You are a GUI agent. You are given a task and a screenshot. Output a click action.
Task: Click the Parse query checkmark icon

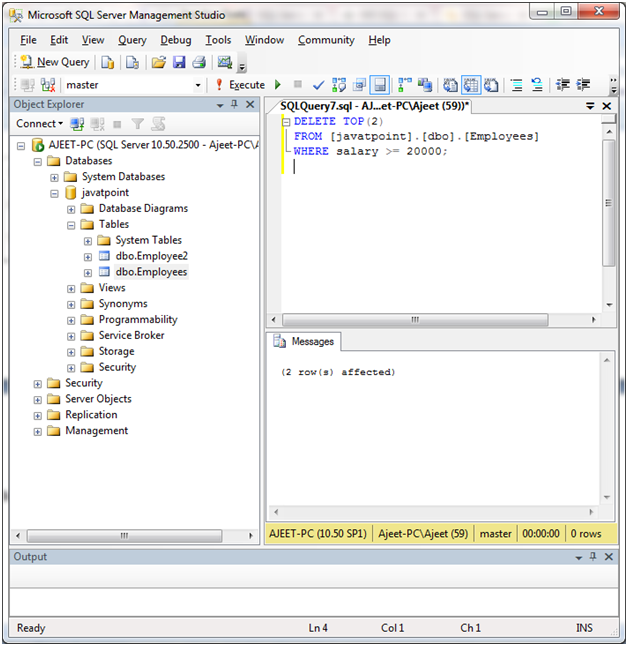click(x=318, y=85)
